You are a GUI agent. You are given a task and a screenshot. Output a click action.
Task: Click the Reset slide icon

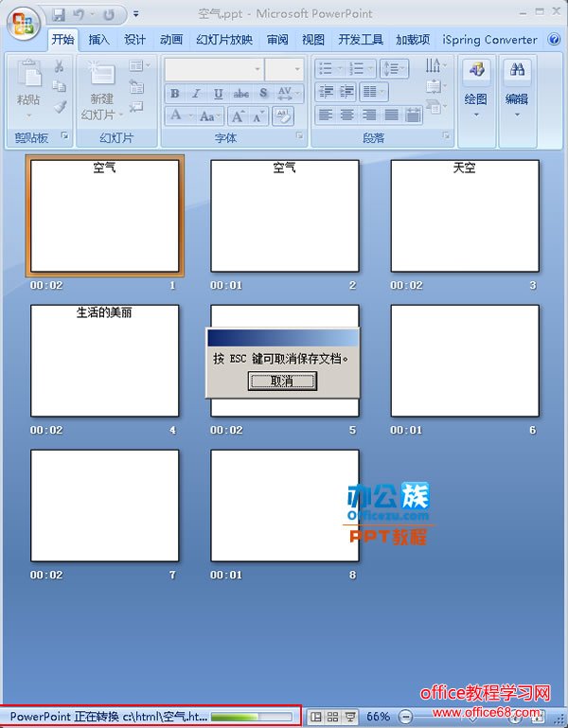[x=136, y=86]
